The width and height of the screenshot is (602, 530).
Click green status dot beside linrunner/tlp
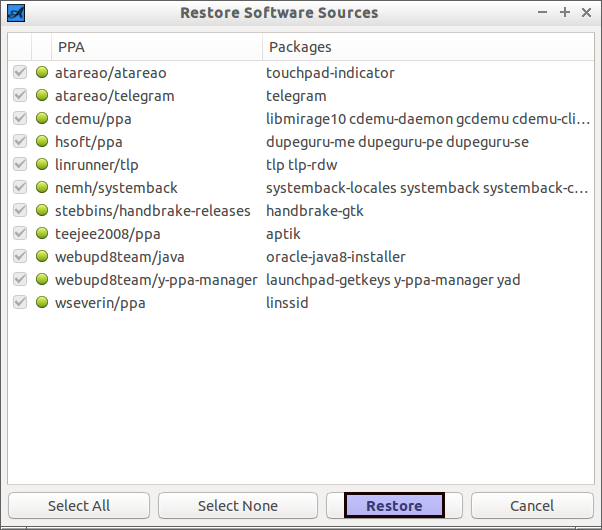[42, 164]
